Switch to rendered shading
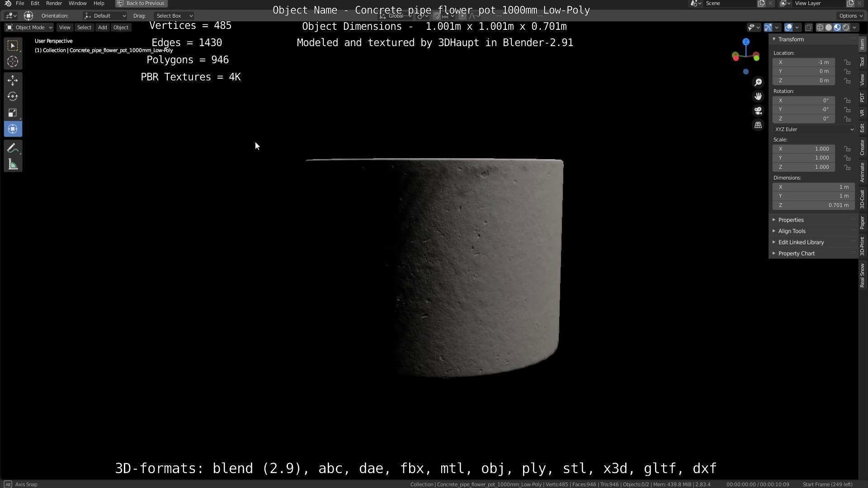868x488 pixels. tap(846, 28)
